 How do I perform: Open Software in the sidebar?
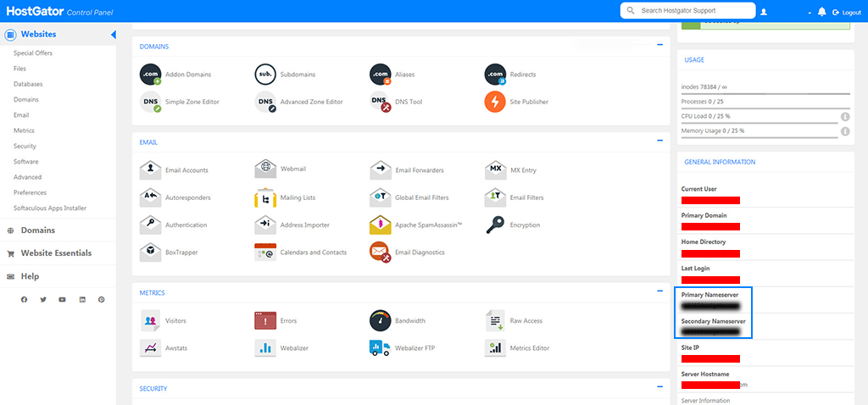tap(26, 162)
